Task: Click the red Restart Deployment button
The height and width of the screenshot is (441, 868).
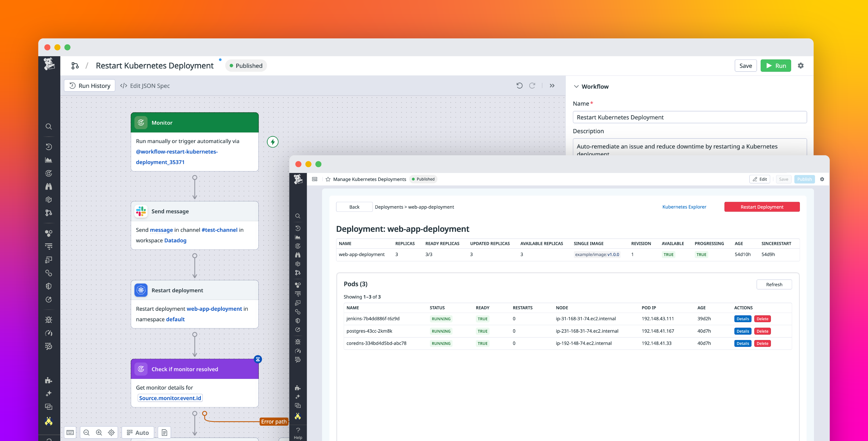Action: click(x=762, y=207)
